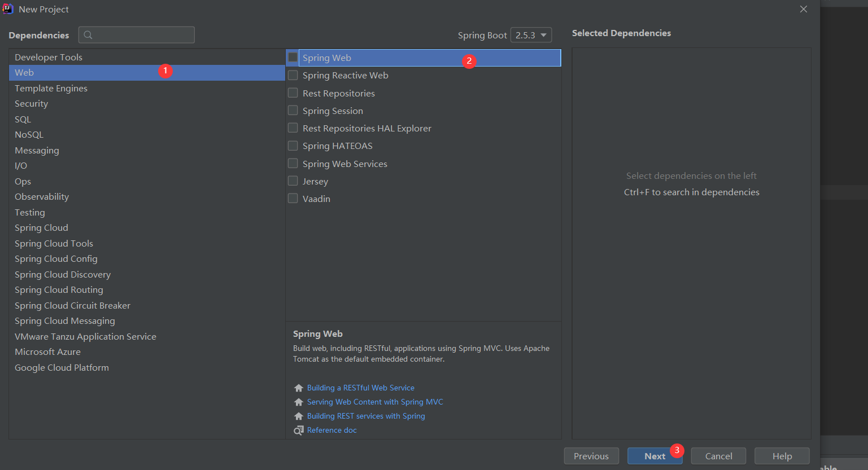Viewport: 868px width, 470px height.
Task: Select the Web category
Action: click(147, 73)
